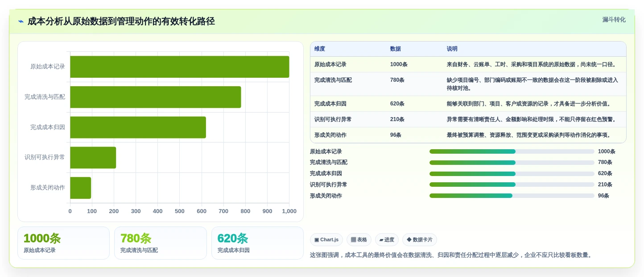Click the 原始成本记录 chart axis label

tap(48, 67)
